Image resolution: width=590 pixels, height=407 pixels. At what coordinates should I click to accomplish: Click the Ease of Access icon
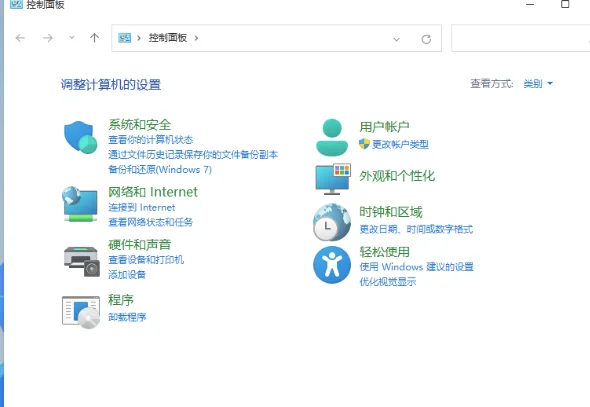pos(332,265)
